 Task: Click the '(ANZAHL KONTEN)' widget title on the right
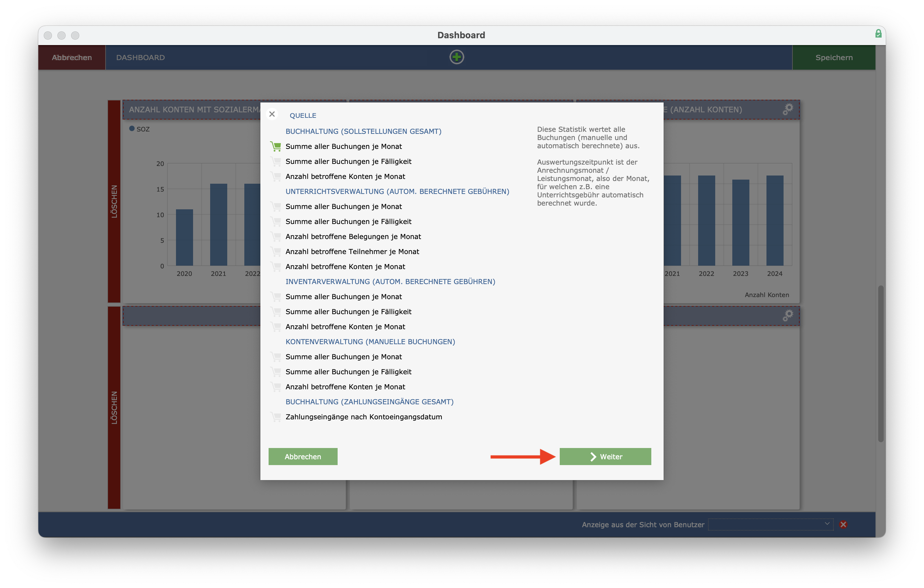click(706, 110)
